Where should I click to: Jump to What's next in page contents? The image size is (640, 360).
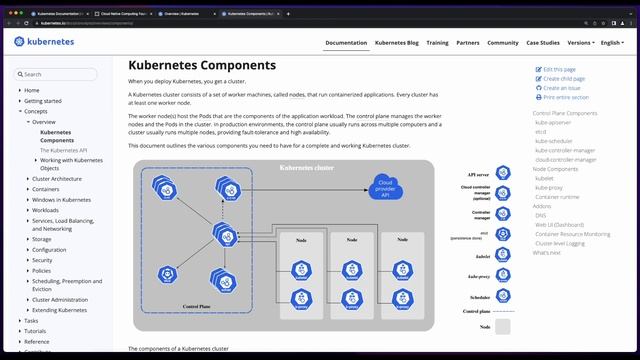pyautogui.click(x=547, y=253)
